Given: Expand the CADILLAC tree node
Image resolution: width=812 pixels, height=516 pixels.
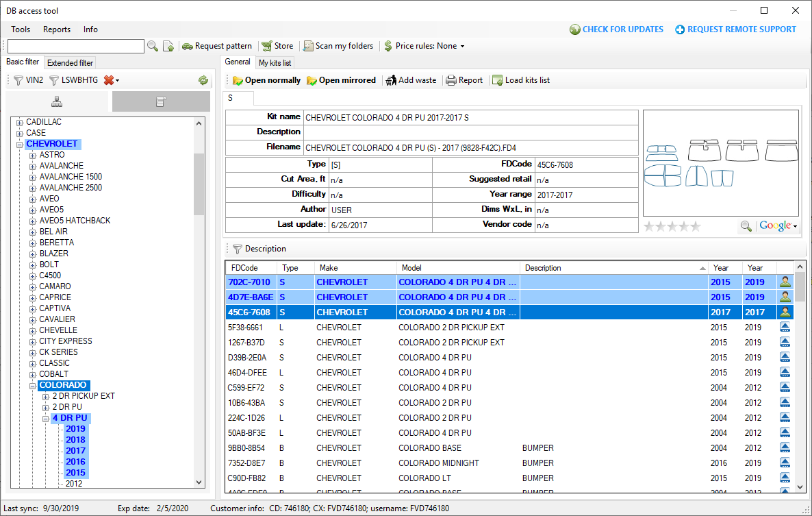Looking at the screenshot, I should click(20, 122).
